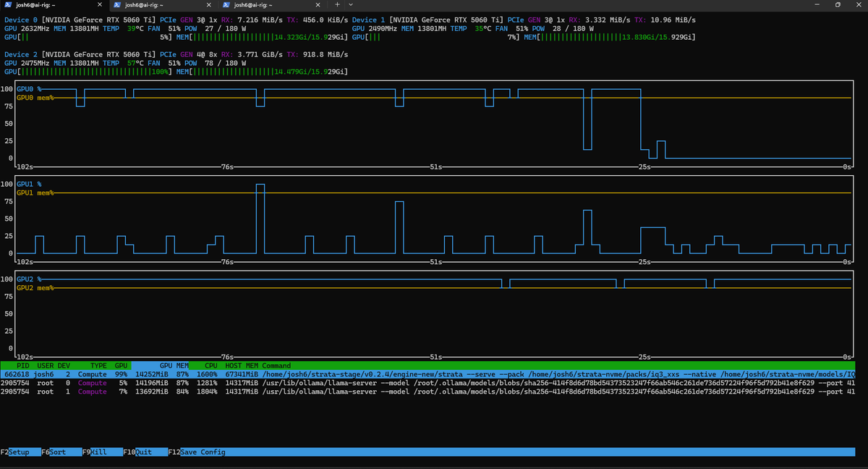Open the new-tab profile dropdown chevron
This screenshot has height=469, width=868.
[x=350, y=4]
